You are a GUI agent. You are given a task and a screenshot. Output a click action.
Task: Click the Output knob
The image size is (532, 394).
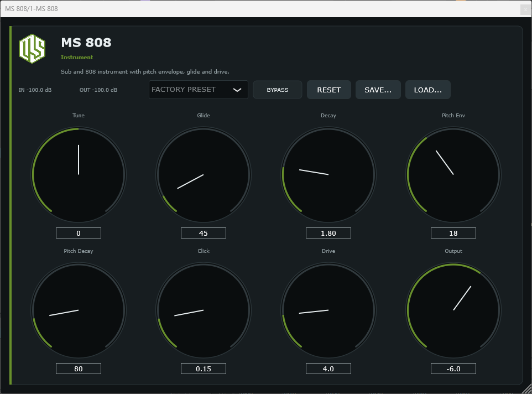click(x=453, y=310)
